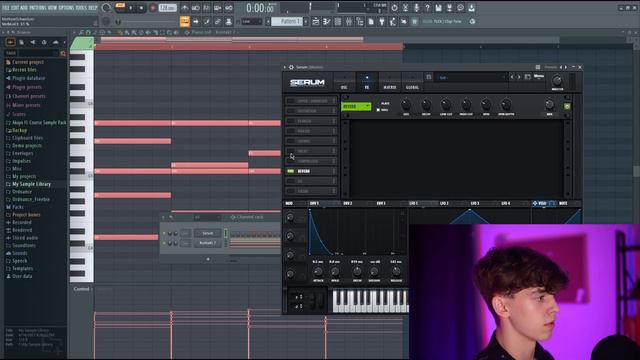Open the Serum Menu button
The image size is (640, 360).
click(x=539, y=76)
